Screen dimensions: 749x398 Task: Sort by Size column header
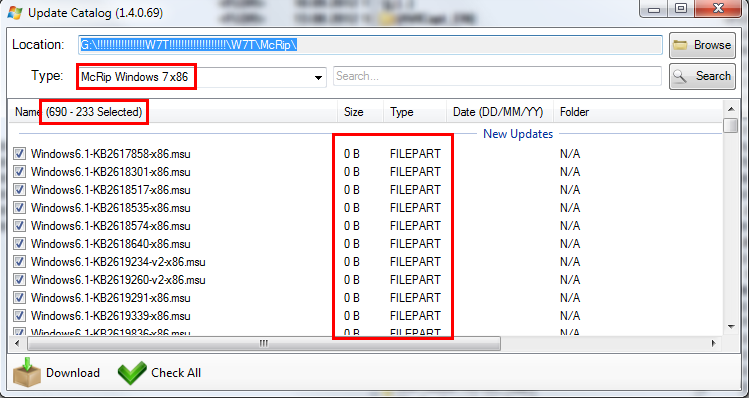[360, 112]
